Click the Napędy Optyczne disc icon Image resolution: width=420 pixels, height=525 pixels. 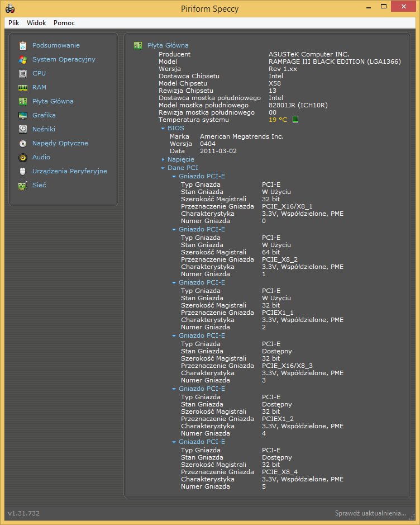[x=23, y=144]
